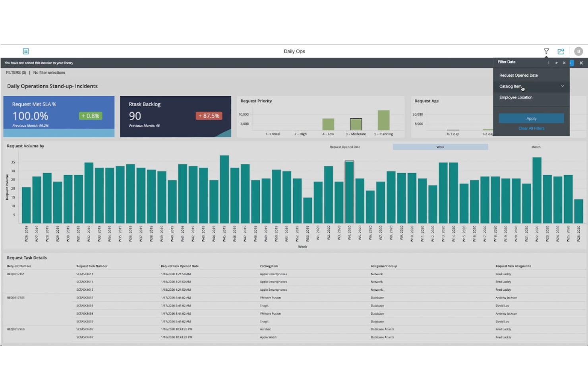Open info on the Filter Data panel
The width and height of the screenshot is (588, 392).
click(x=549, y=63)
